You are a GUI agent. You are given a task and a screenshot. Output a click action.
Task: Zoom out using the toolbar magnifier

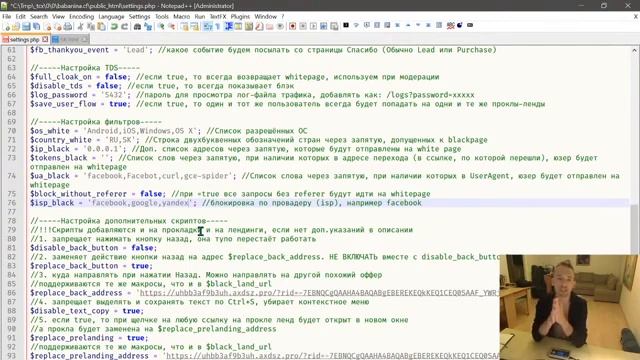click(x=172, y=26)
